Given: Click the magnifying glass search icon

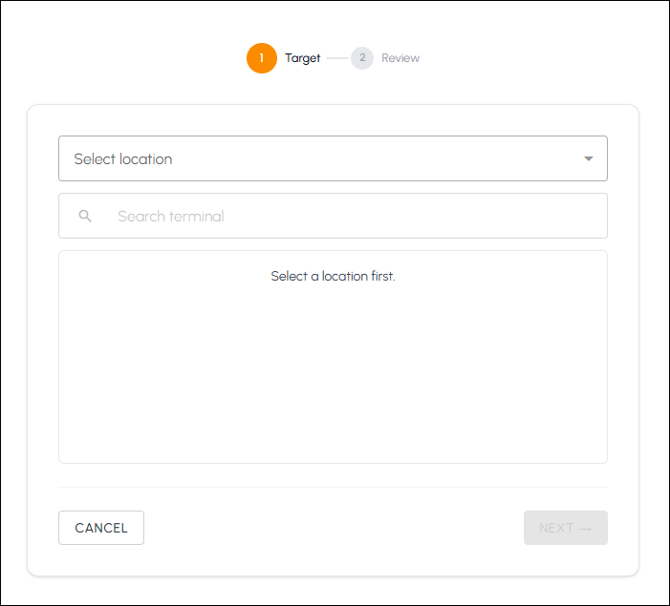Looking at the screenshot, I should point(85,216).
